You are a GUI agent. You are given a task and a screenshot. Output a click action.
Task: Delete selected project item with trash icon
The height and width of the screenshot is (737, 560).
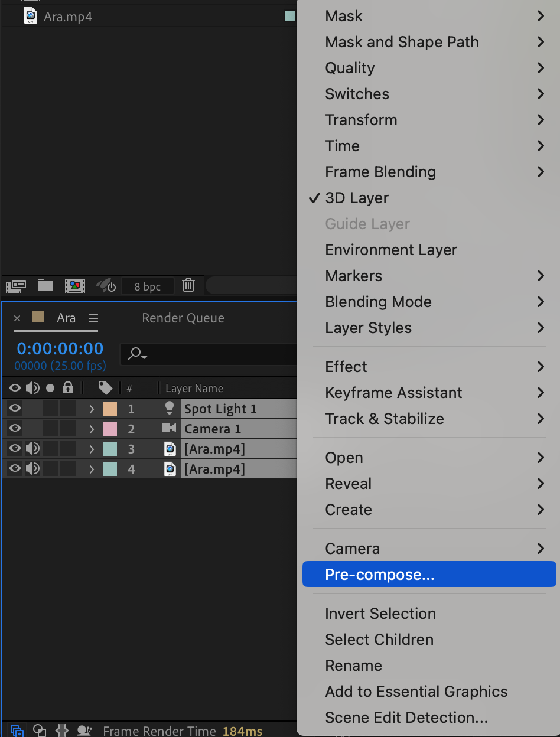pyautogui.click(x=188, y=286)
